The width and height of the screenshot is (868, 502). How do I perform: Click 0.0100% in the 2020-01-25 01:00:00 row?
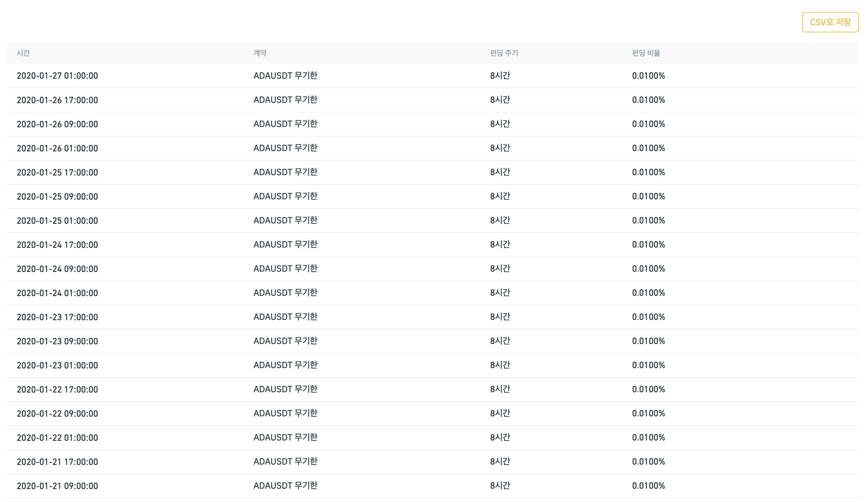648,221
